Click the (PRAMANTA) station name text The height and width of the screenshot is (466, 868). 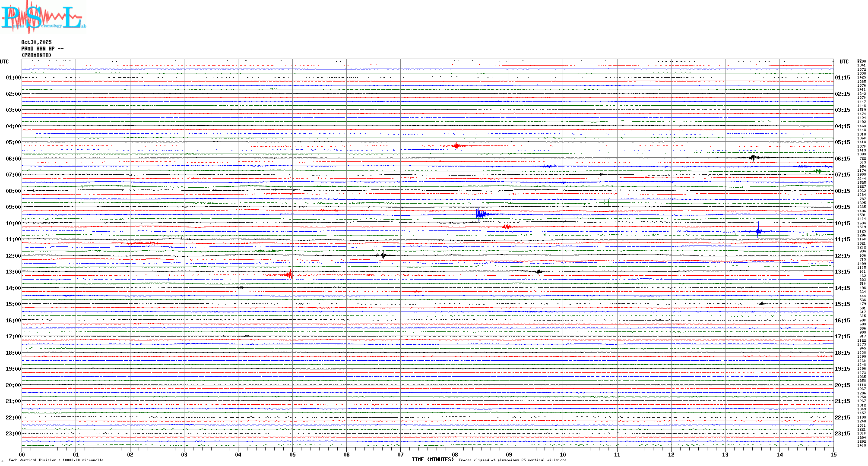(36, 55)
